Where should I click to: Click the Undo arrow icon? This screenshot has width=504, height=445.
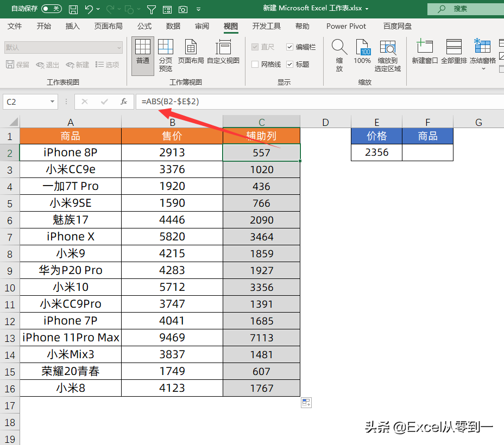coord(89,9)
